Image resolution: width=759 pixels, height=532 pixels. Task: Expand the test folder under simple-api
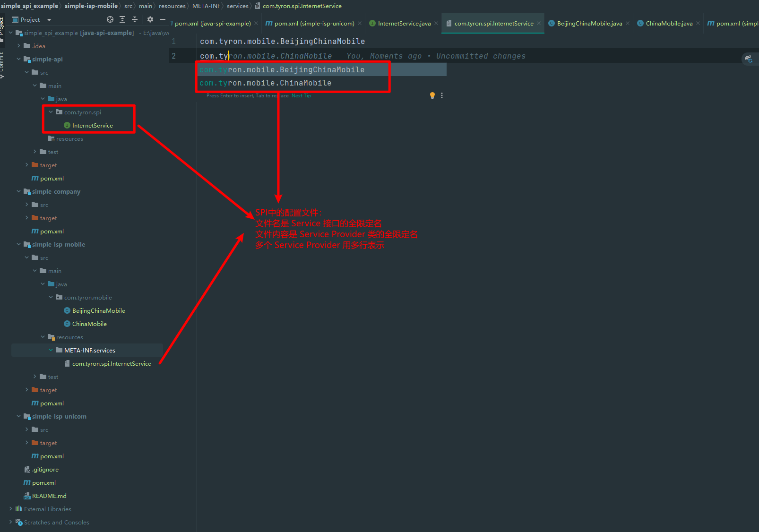click(34, 152)
